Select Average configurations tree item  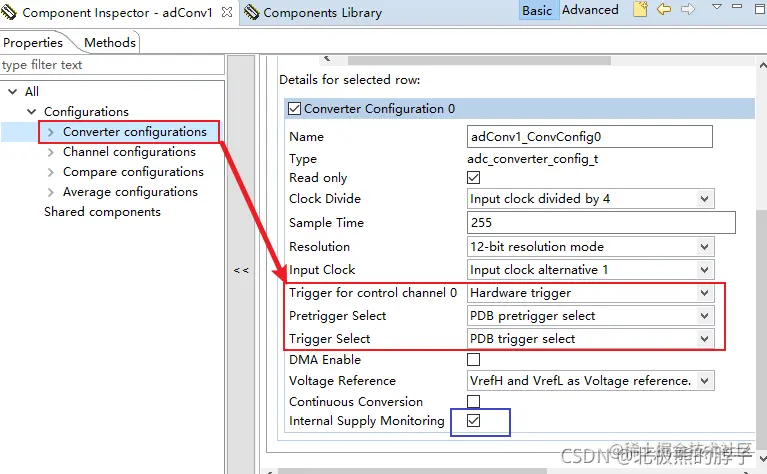pos(130,192)
